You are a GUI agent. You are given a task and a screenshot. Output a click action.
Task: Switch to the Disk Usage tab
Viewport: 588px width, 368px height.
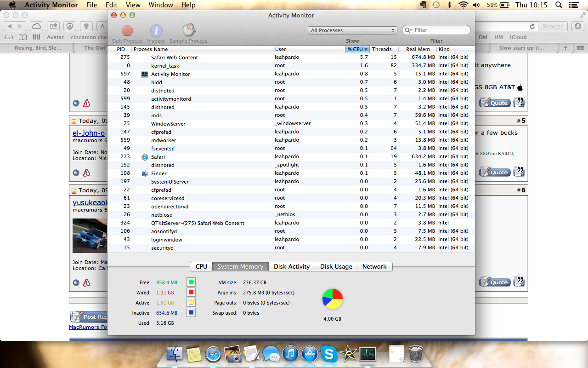(336, 266)
